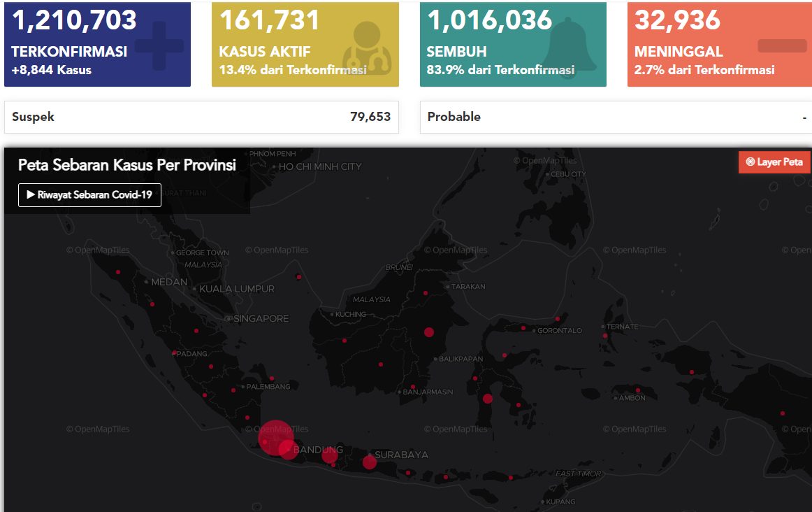Click the red case dot near Gorontalo
Image resolution: width=812 pixels, height=512 pixels.
523,328
